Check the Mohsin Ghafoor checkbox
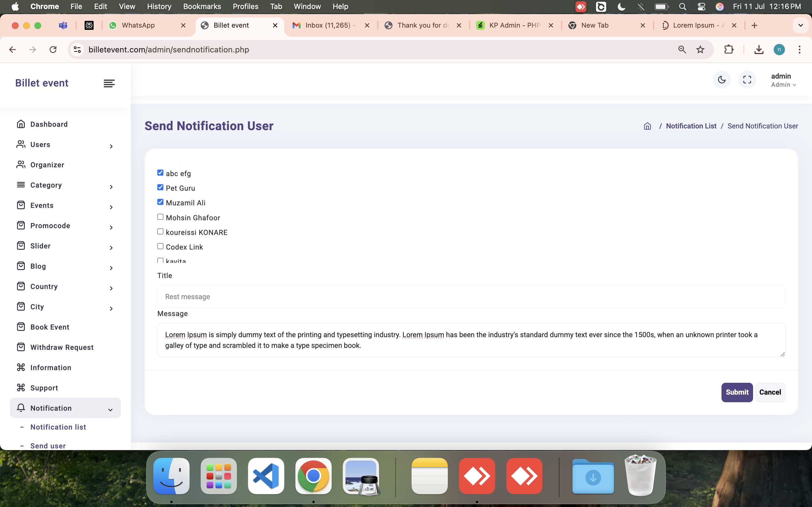Image resolution: width=812 pixels, height=507 pixels. pos(160,217)
